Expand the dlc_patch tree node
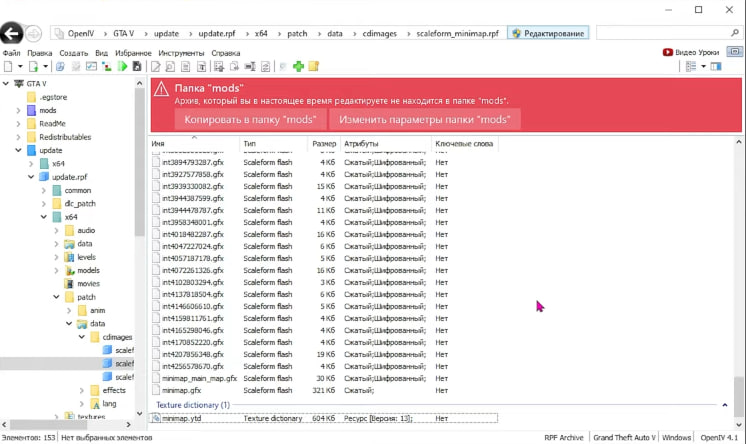Viewport: 746px width, 444px height. point(44,204)
